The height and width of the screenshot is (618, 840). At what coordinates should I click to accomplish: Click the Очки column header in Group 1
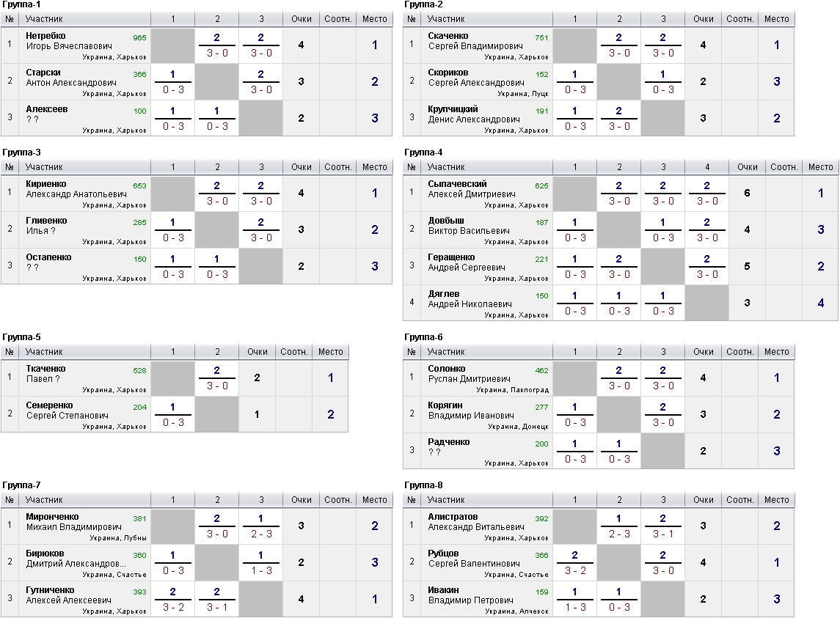(x=301, y=19)
